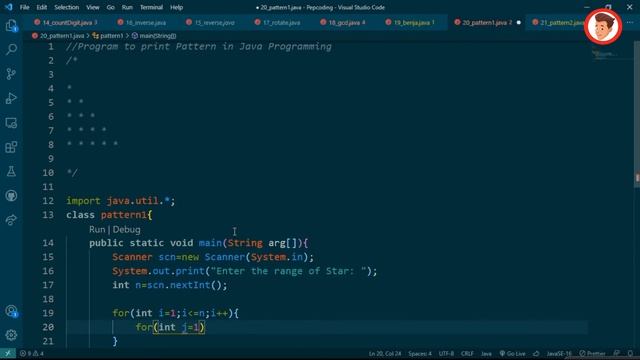Start Go Live server

pyautogui.click(x=513, y=353)
